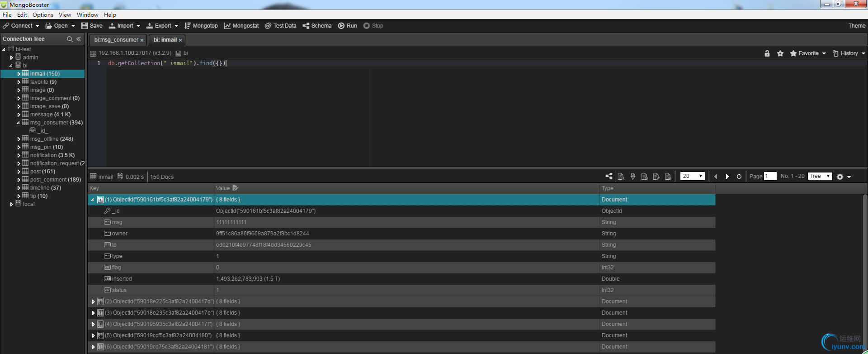Image resolution: width=868 pixels, height=354 pixels.
Task: Click the Import toolbar button
Action: point(121,26)
